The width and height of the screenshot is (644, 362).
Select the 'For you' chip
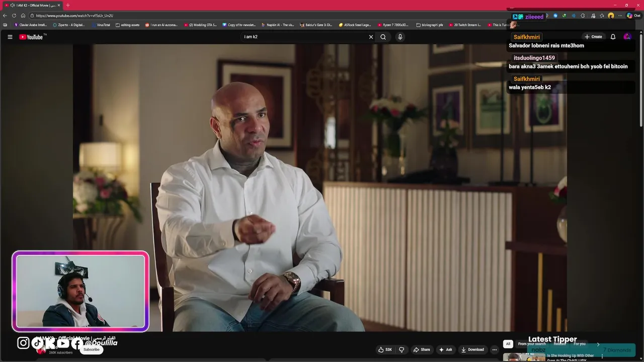coord(580,344)
